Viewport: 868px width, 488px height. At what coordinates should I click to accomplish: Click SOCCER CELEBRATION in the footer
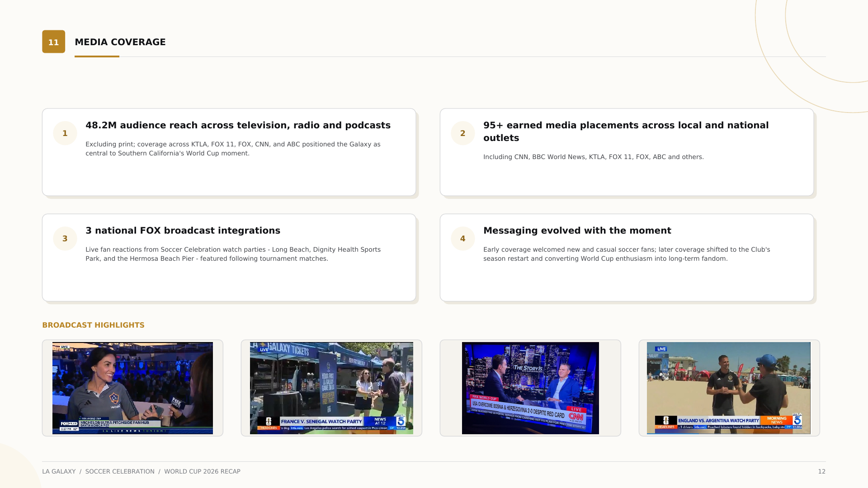[x=120, y=471]
